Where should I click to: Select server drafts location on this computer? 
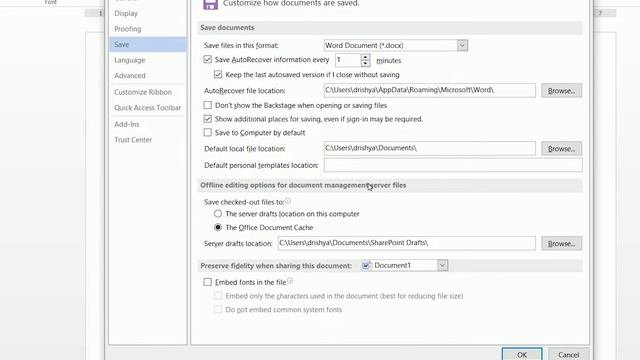[218, 214]
